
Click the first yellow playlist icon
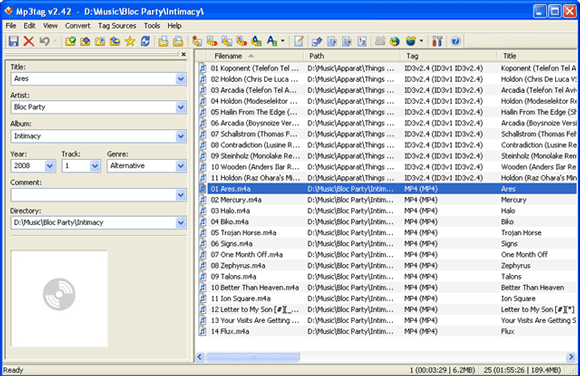(163, 41)
